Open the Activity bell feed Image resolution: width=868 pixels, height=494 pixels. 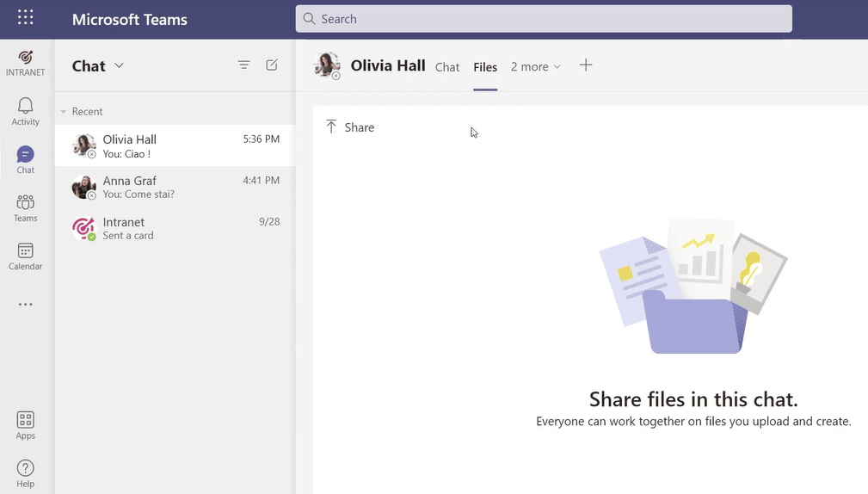(26, 111)
